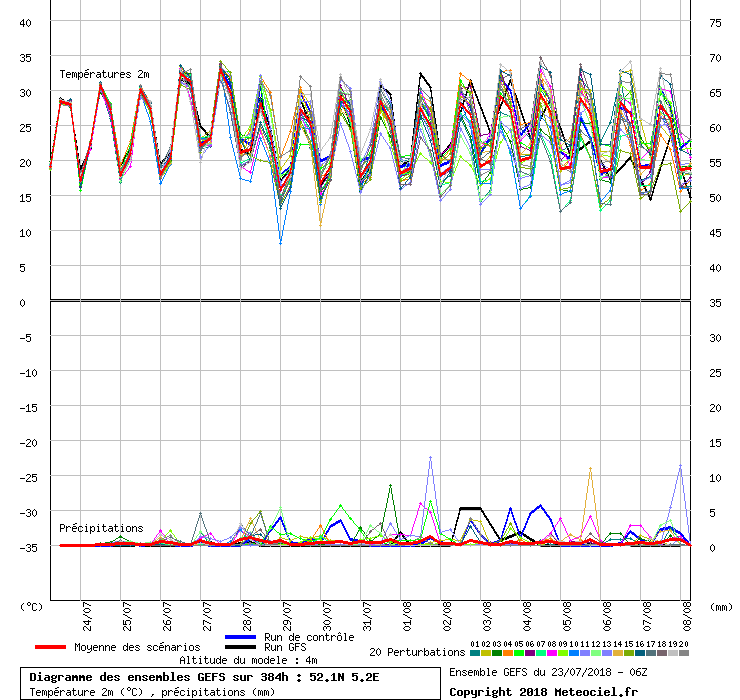The height and width of the screenshot is (700, 740).
Task: Click the 'Températures 2m' chart label
Action: click(104, 74)
